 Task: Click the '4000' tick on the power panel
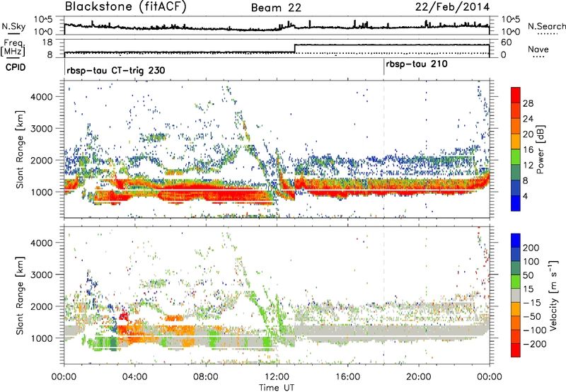[42, 97]
